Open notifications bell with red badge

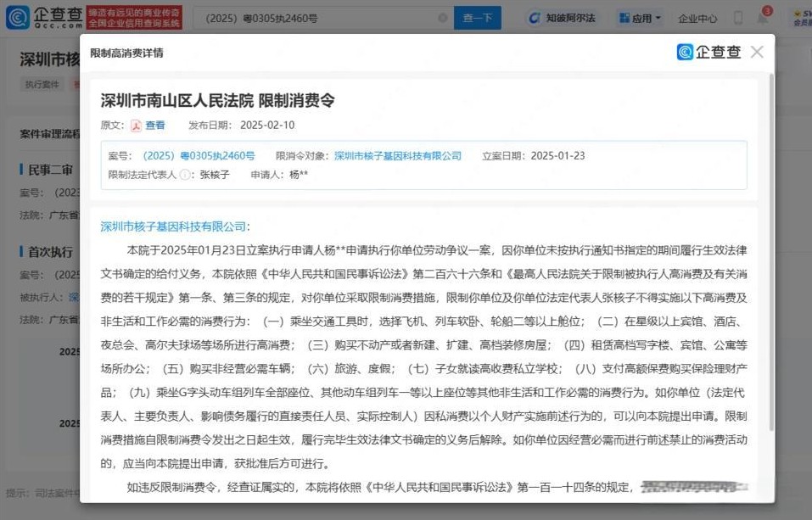pos(764,17)
